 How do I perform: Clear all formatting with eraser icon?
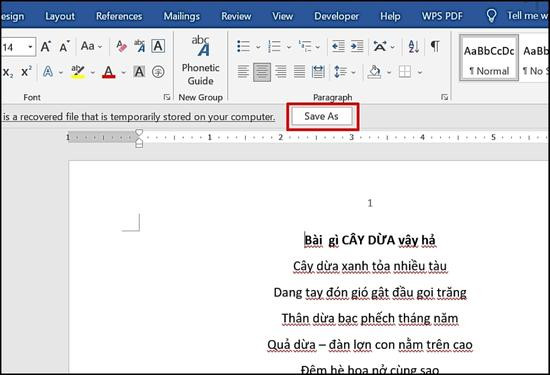coord(121,46)
